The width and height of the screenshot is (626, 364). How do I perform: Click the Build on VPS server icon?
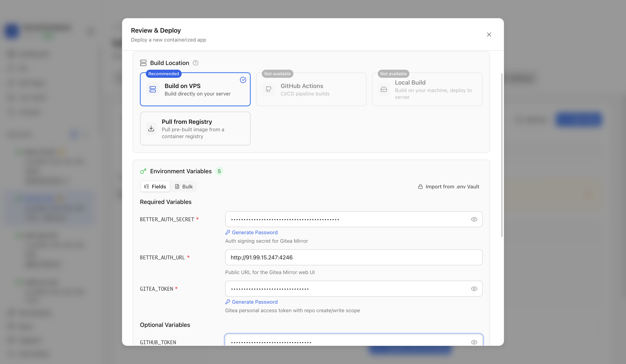pyautogui.click(x=152, y=89)
